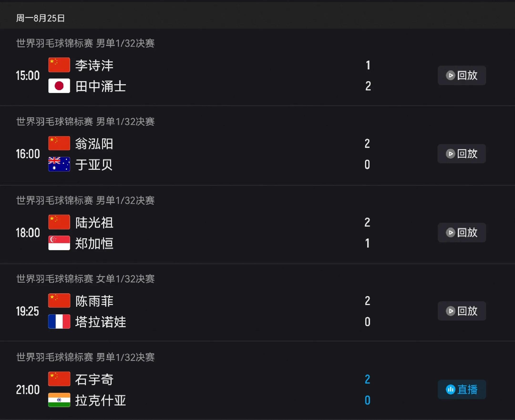
Task: Click France flag next to 塔拉诺娃
Action: point(59,321)
